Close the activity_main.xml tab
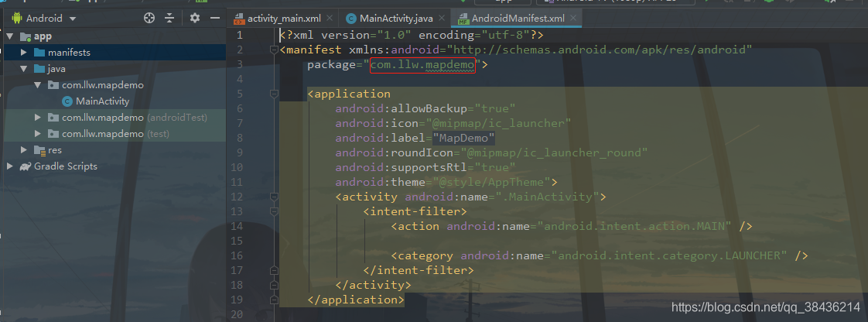The height and width of the screenshot is (322, 868). 330,18
